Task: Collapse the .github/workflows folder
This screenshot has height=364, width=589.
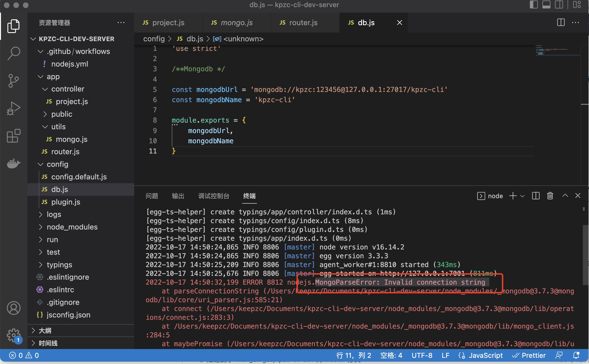Action: (x=81, y=51)
